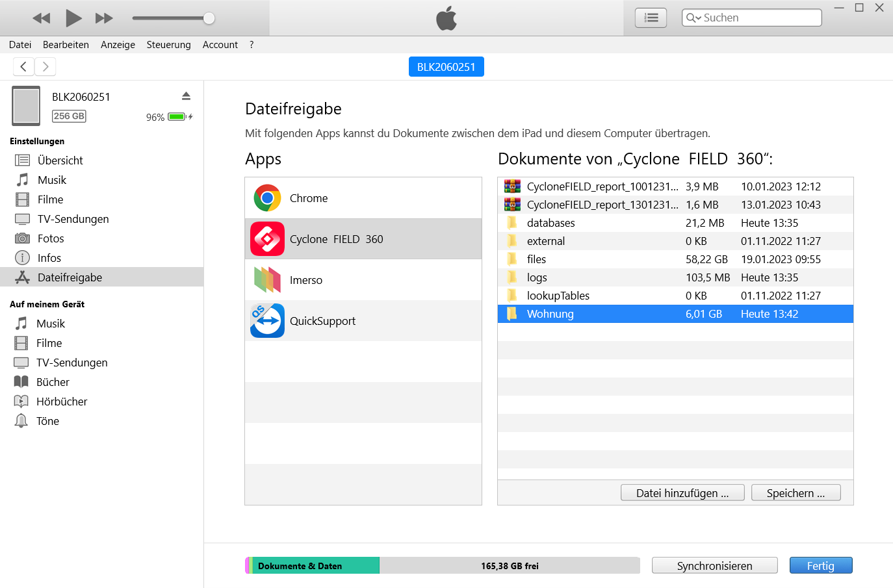Viewport: 893px width, 588px height.
Task: Open the Steuerung menu
Action: click(168, 45)
